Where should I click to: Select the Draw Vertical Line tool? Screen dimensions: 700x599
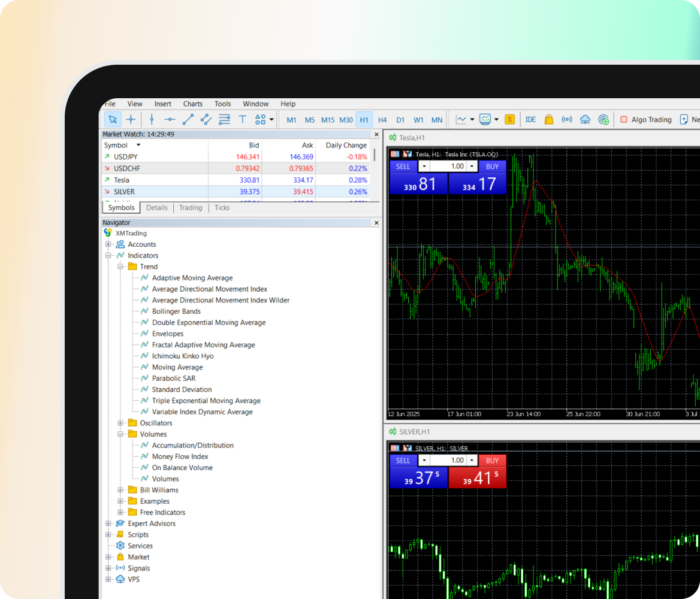tap(152, 119)
